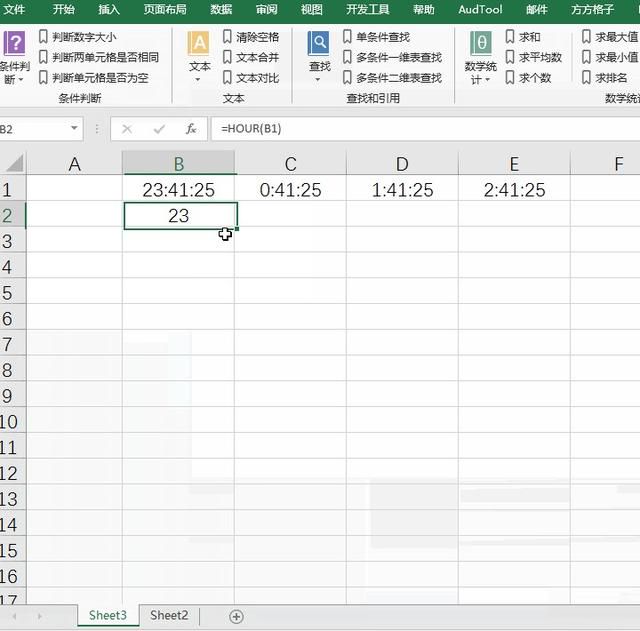Image resolution: width=640 pixels, height=631 pixels.
Task: Select column E header
Action: click(x=514, y=164)
